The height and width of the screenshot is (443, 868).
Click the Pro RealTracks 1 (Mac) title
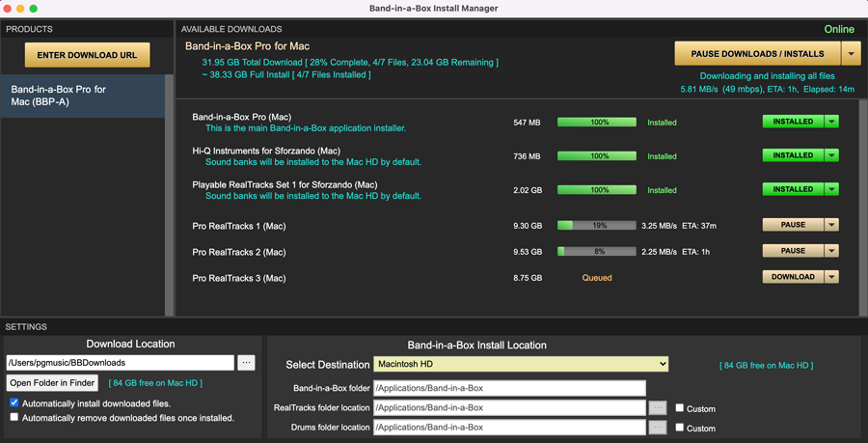click(239, 226)
